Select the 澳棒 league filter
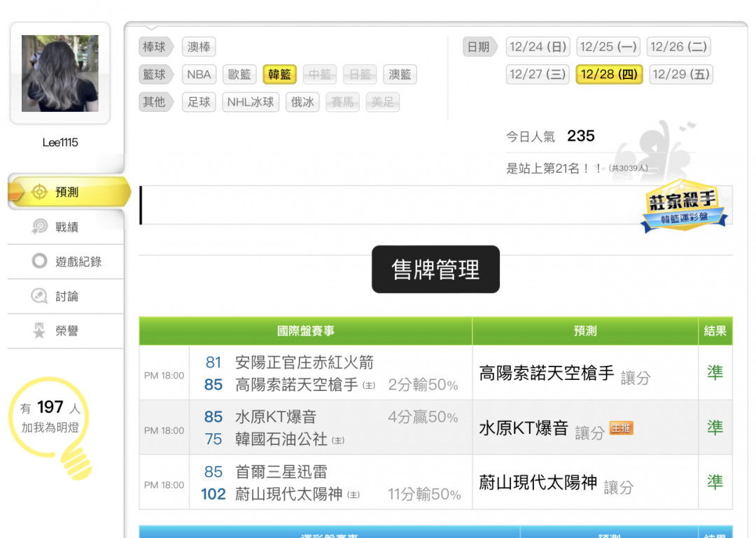The height and width of the screenshot is (538, 756). (x=199, y=47)
